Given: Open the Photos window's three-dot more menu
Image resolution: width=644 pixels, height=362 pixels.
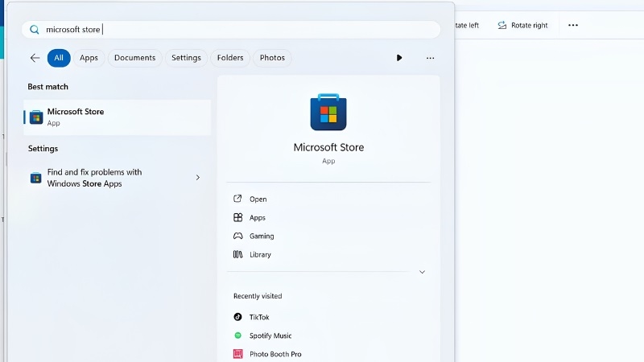Looking at the screenshot, I should pyautogui.click(x=573, y=26).
